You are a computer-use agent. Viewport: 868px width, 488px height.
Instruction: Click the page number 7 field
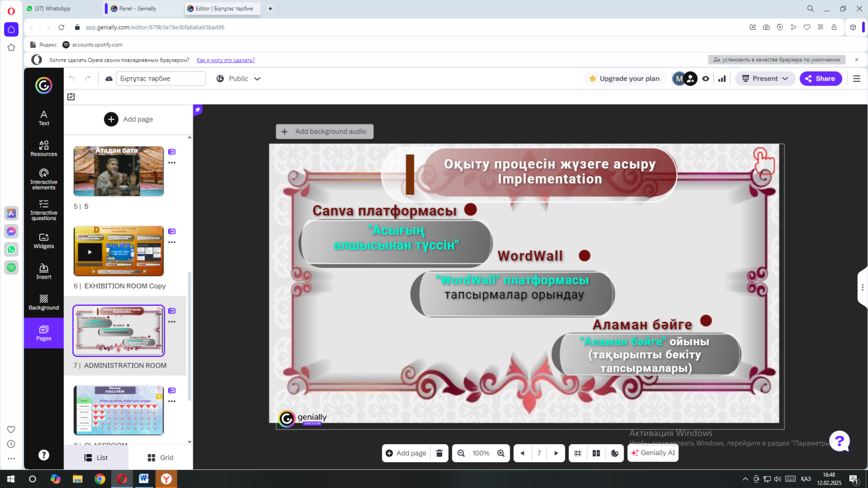pos(539,453)
